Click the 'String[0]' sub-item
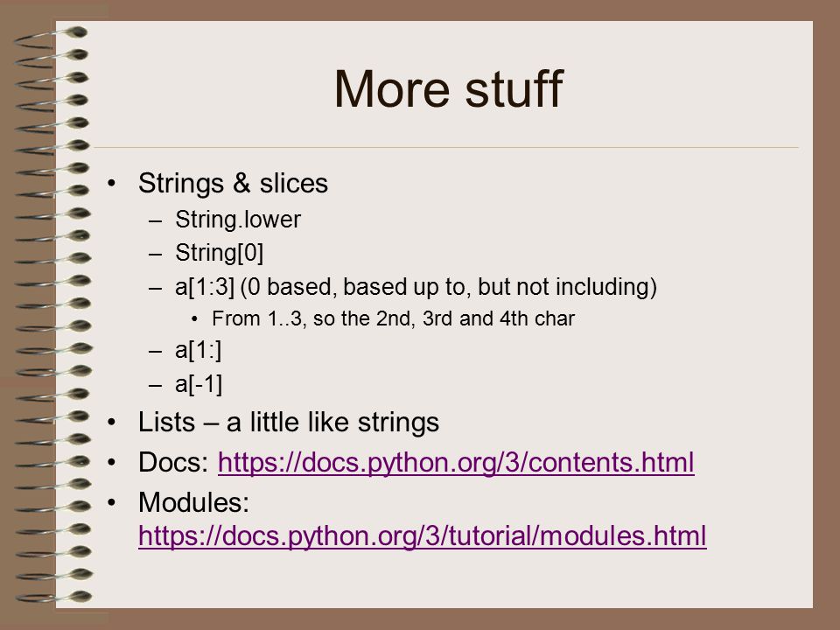840x630 pixels. point(219,253)
